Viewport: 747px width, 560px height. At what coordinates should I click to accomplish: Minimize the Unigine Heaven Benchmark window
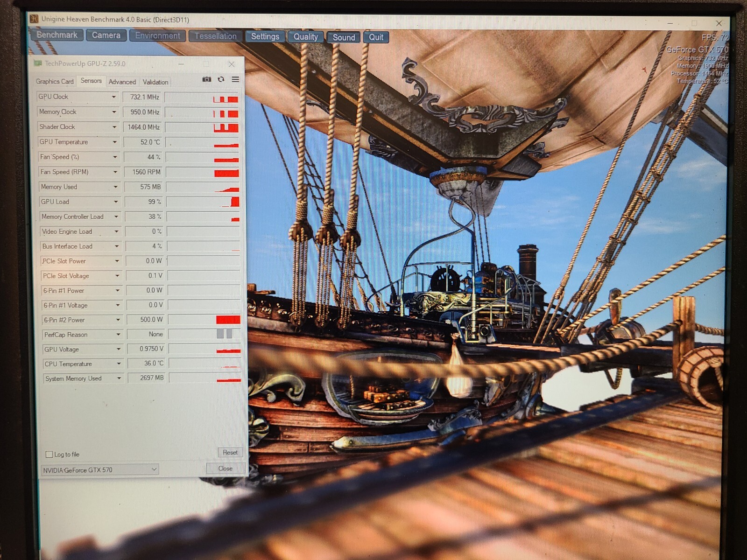point(670,23)
